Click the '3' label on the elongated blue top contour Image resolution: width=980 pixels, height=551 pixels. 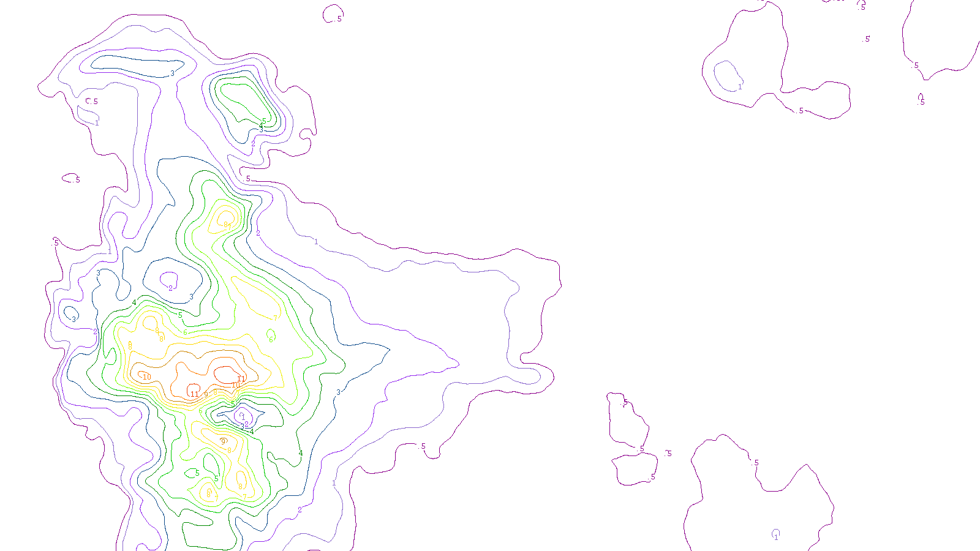[172, 73]
